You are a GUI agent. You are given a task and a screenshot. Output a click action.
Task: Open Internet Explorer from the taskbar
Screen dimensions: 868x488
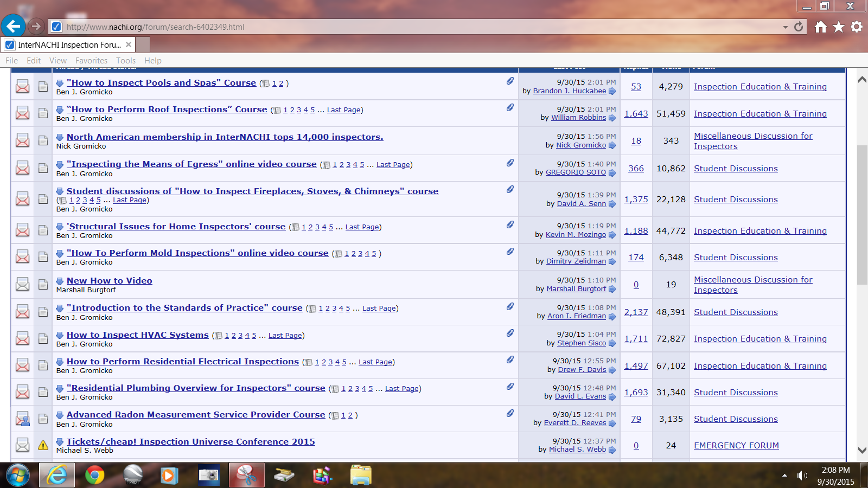[56, 476]
